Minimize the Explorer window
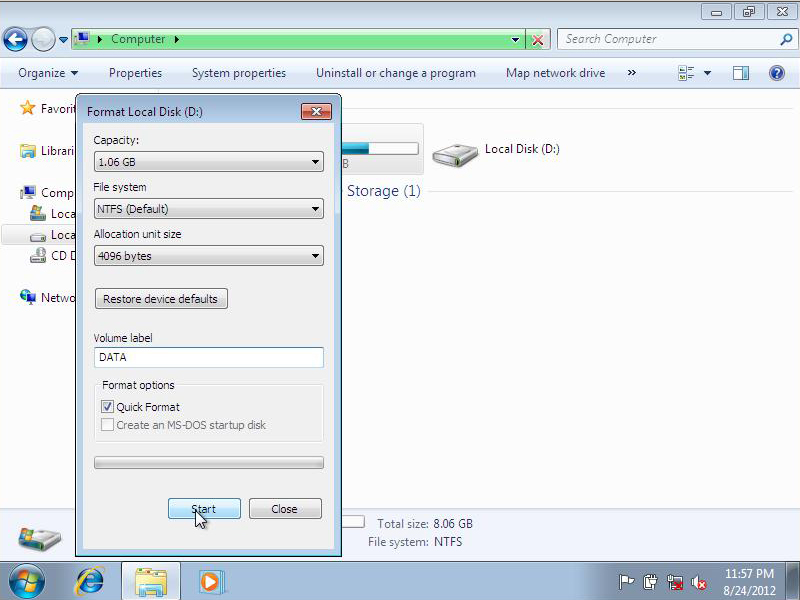This screenshot has height=600, width=800. [x=716, y=12]
